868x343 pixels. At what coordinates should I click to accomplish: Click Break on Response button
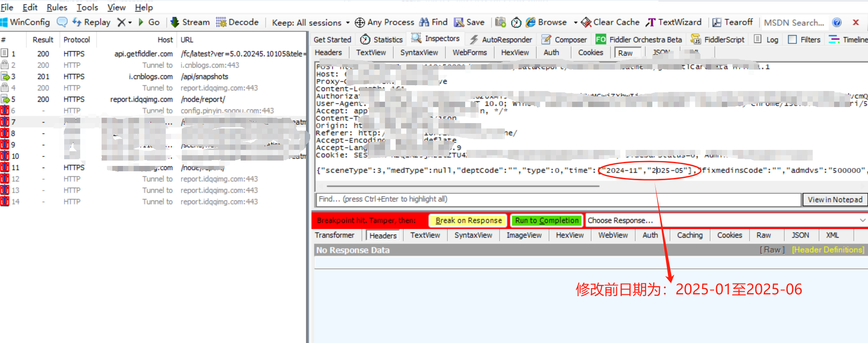(468, 220)
